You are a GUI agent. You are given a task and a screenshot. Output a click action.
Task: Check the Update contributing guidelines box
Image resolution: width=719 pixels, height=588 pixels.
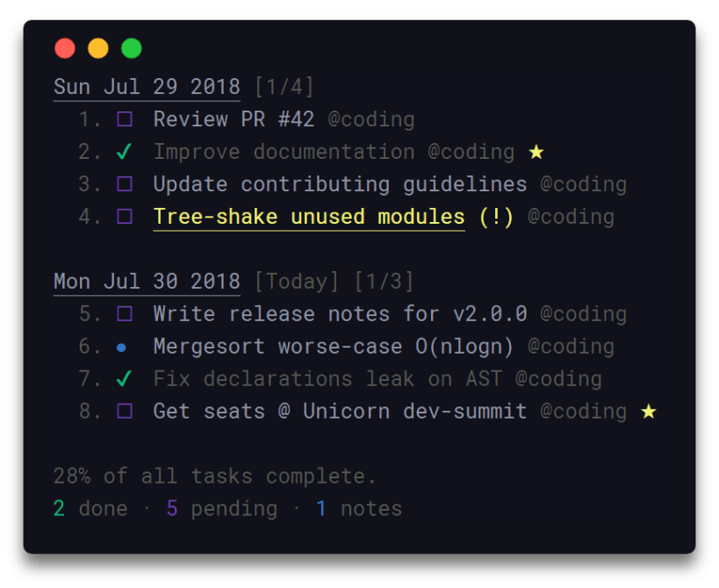(125, 184)
